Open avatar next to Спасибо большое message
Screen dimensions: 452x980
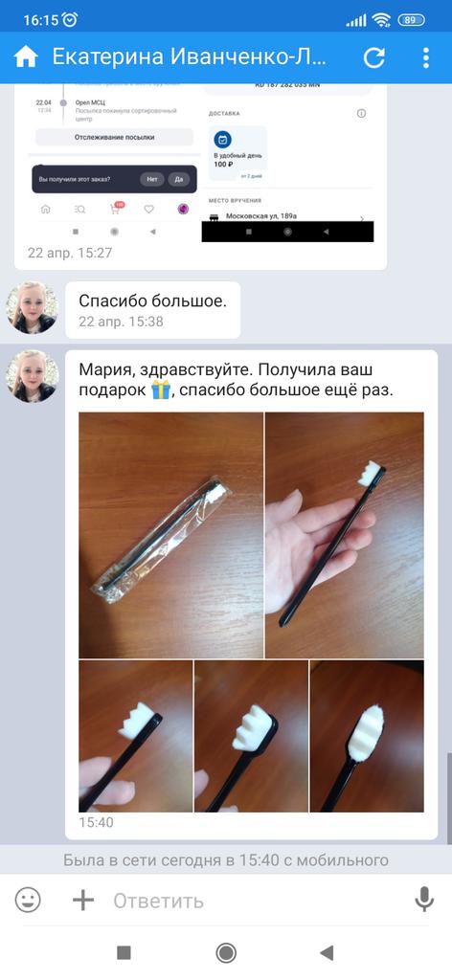pyautogui.click(x=32, y=307)
